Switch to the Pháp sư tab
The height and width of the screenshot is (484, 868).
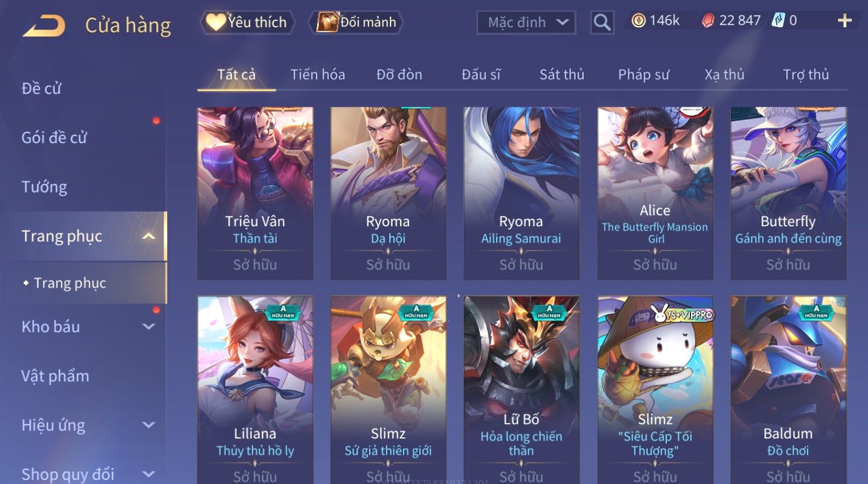(x=644, y=74)
